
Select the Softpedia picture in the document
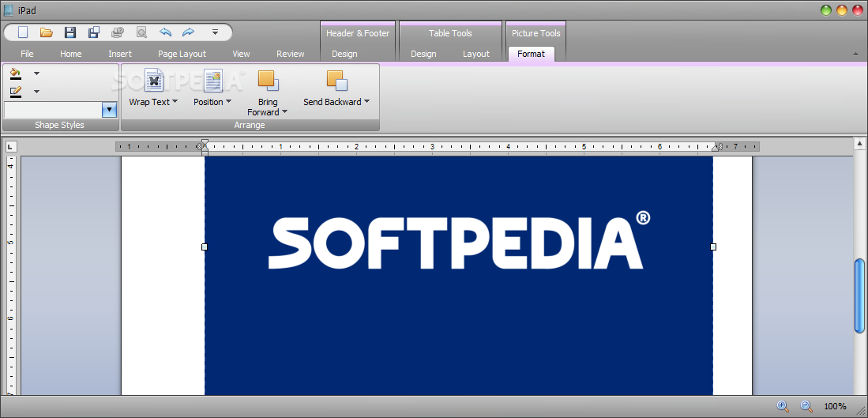coord(458,276)
